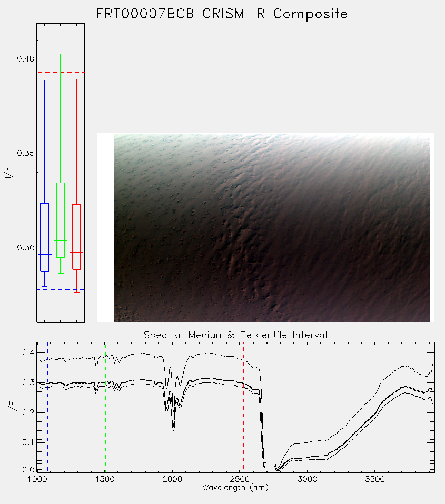Click the Spectral Median & Percentile Interval heading
This screenshot has width=445, height=504.
[235, 335]
